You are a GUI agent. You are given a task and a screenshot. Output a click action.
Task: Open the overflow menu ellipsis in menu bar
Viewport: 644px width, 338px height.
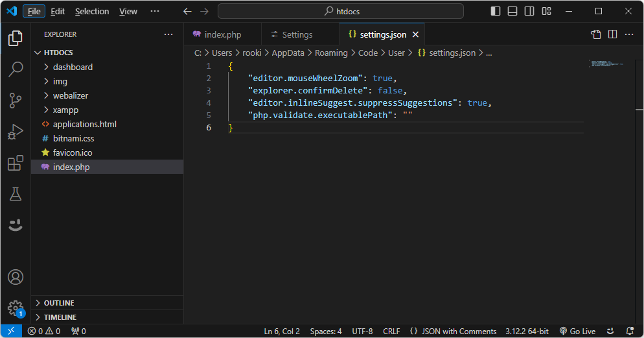tap(155, 12)
